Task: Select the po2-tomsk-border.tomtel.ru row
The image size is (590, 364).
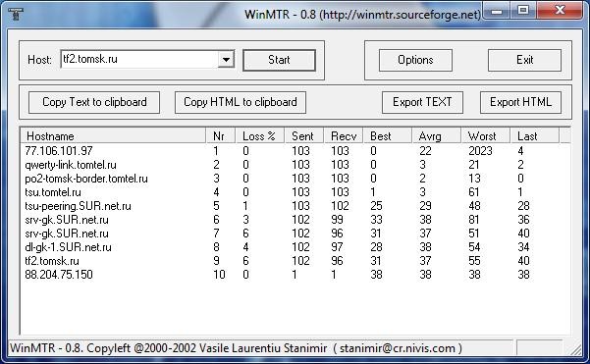Action: click(x=295, y=179)
